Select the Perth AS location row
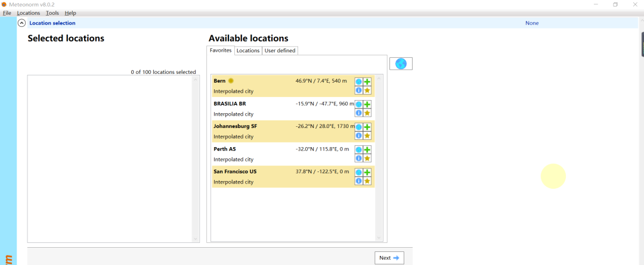Screen dimensions: 644x265 coord(293,154)
